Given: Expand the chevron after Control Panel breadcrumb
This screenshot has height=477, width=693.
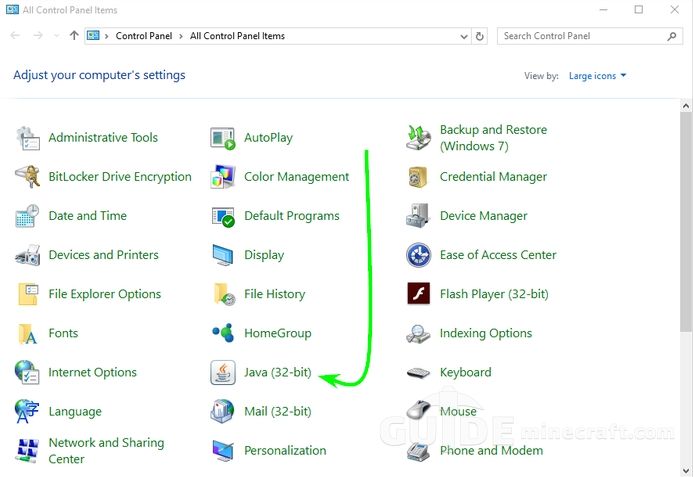Looking at the screenshot, I should point(181,36).
